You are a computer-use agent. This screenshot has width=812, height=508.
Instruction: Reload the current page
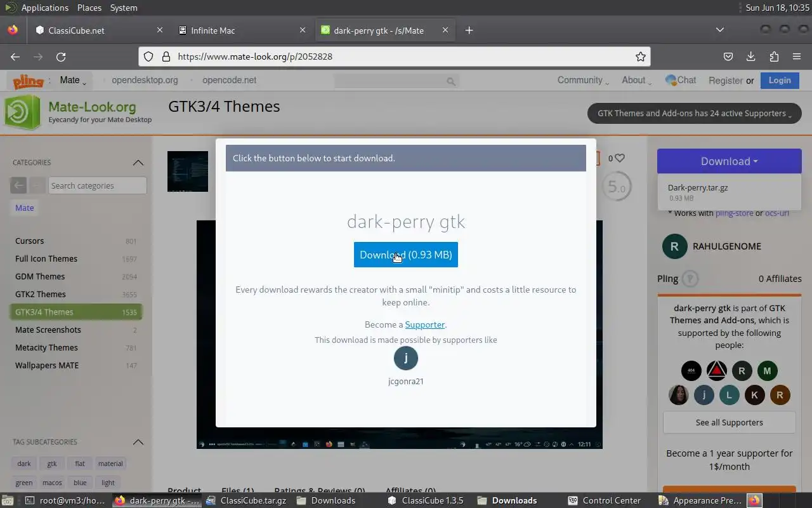[x=61, y=57]
